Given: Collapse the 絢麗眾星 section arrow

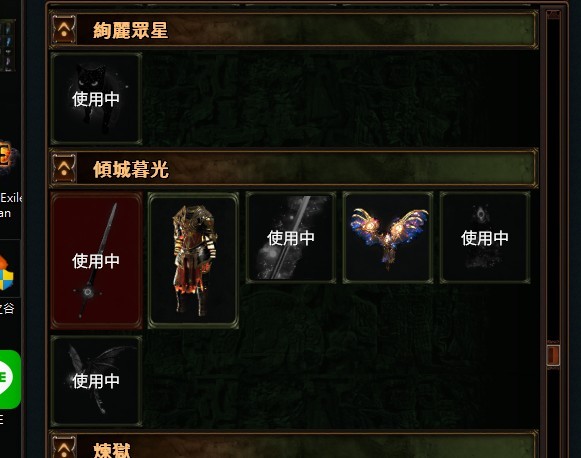Looking at the screenshot, I should [x=64, y=30].
